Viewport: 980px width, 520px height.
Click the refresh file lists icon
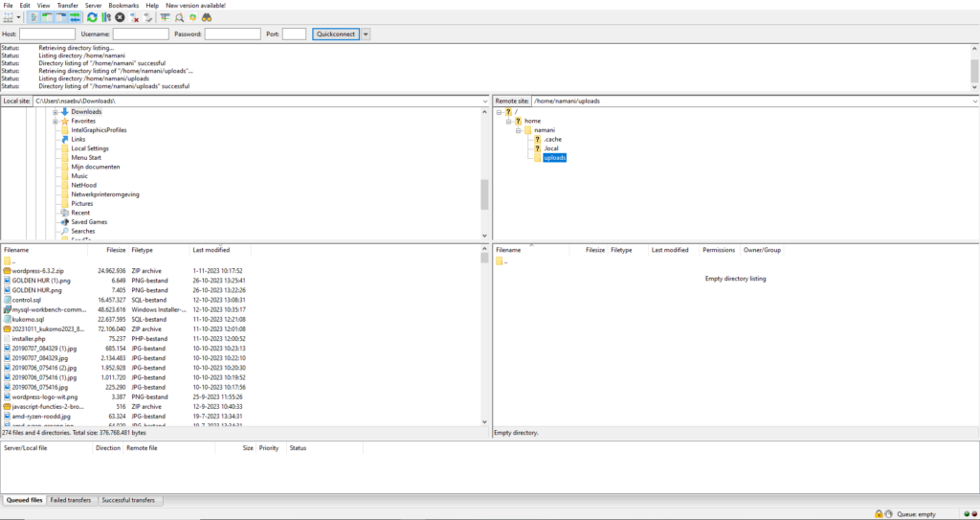click(92, 17)
